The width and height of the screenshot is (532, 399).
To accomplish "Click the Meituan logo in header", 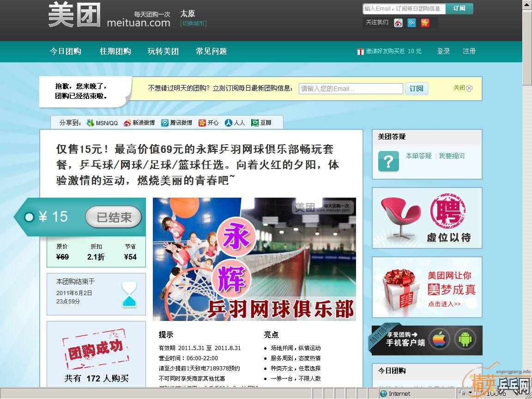I will tap(109, 15).
